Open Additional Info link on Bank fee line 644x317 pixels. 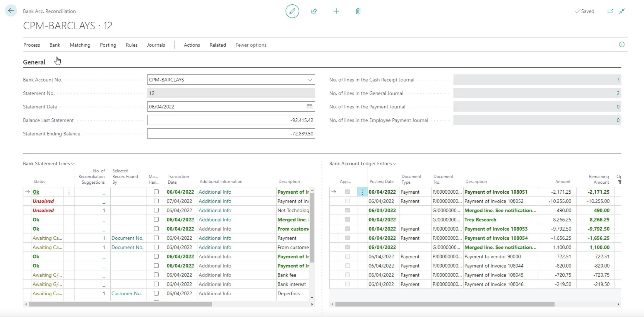coord(215,275)
